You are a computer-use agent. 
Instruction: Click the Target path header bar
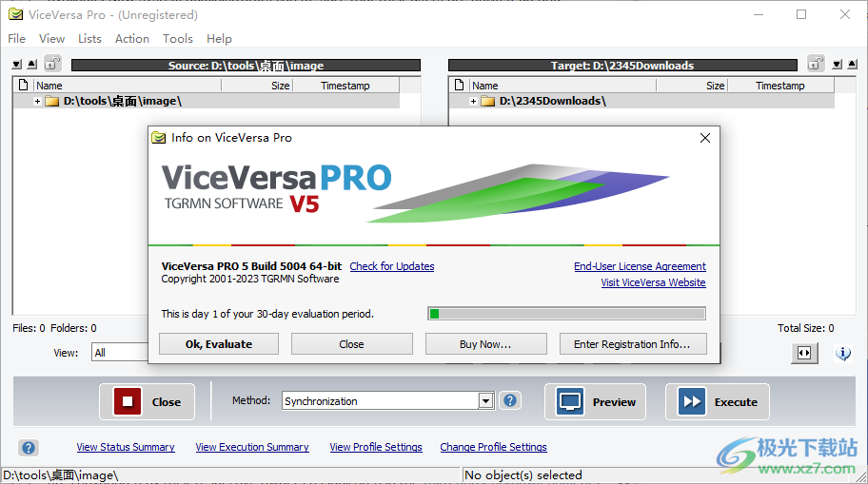622,66
